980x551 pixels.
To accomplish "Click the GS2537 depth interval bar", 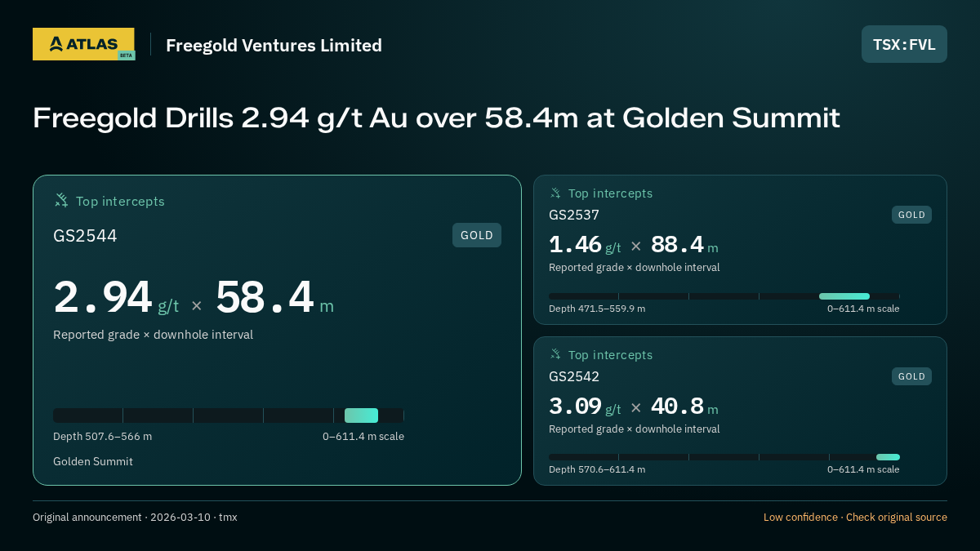I will [x=724, y=296].
